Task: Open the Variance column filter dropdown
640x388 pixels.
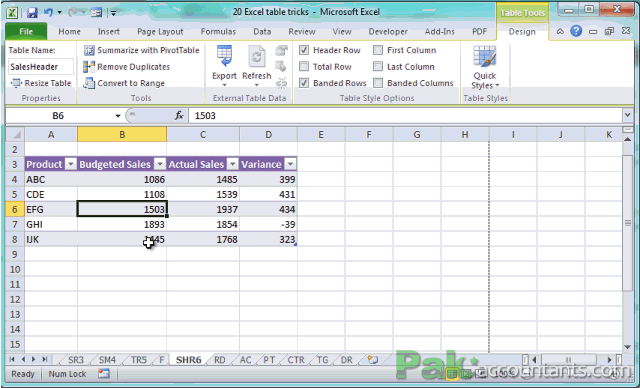Action: pyautogui.click(x=290, y=164)
